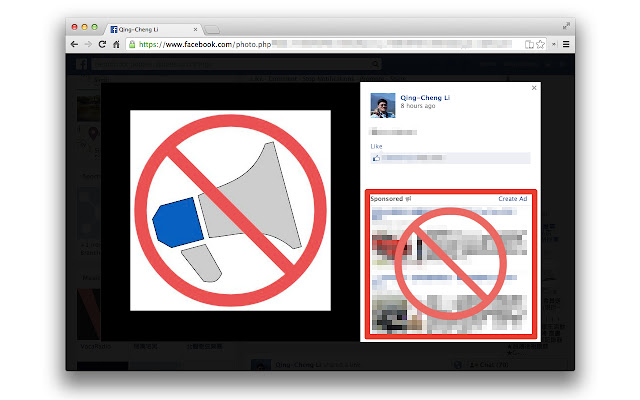640x400 pixels.
Task: Click the browser forward arrow
Action: tap(88, 44)
